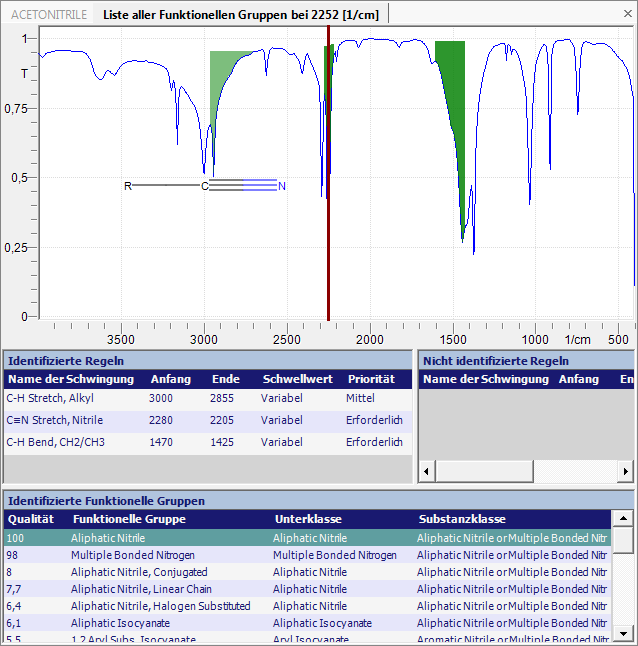This screenshot has width=638, height=646.
Task: Click the functional groups list scroll-up arrow
Action: pyautogui.click(x=622, y=519)
